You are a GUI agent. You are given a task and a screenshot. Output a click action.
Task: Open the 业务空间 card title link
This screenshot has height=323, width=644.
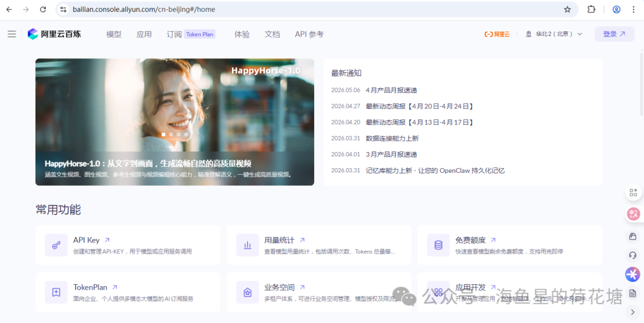point(284,287)
